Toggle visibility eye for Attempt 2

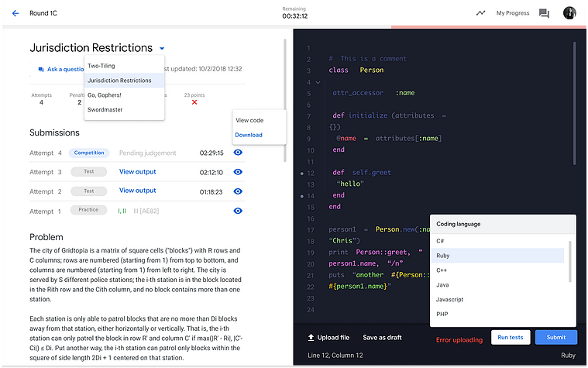(238, 191)
